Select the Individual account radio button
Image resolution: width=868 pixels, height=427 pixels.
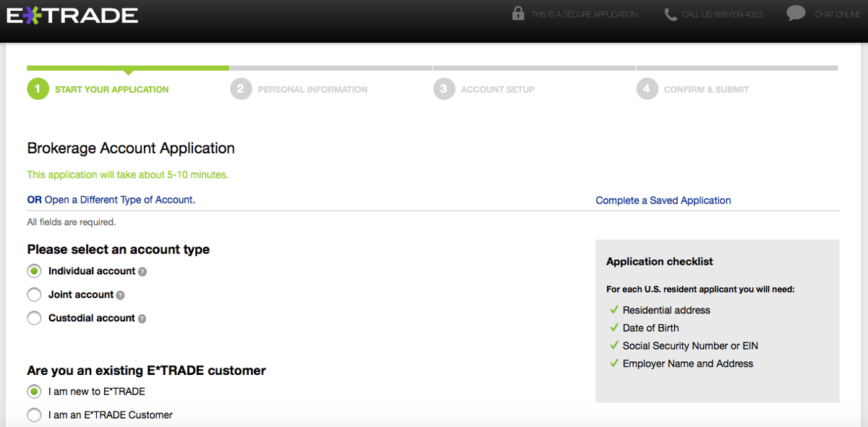(34, 271)
